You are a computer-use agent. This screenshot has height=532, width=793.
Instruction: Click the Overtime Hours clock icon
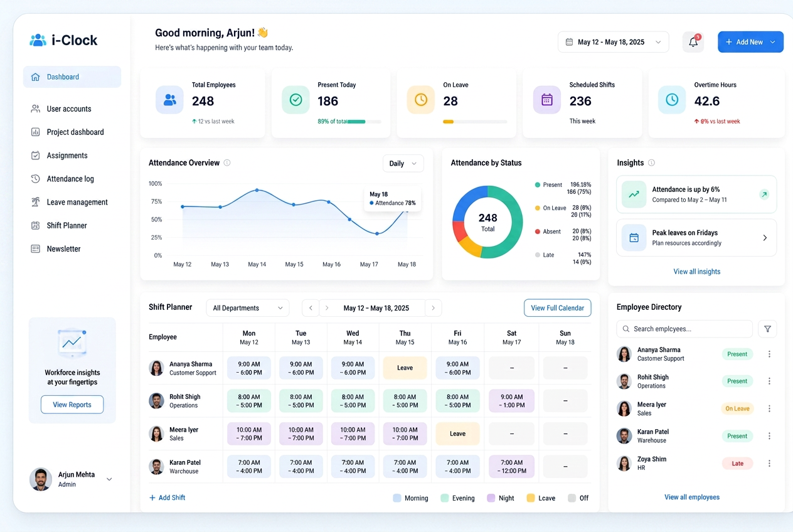point(672,100)
